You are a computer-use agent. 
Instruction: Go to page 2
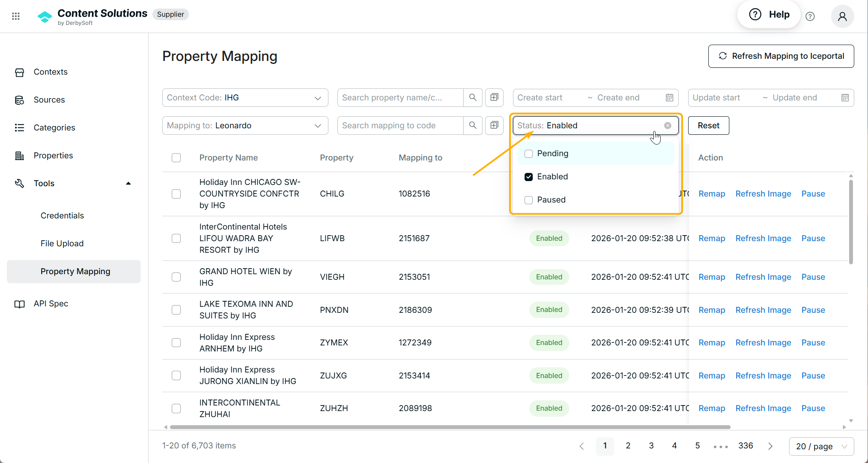coord(628,446)
